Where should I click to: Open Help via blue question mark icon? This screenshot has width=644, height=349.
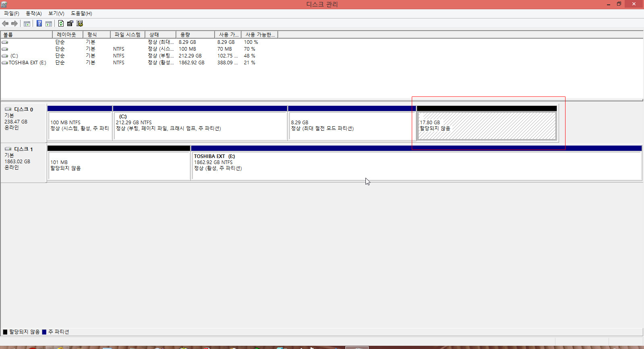point(39,24)
